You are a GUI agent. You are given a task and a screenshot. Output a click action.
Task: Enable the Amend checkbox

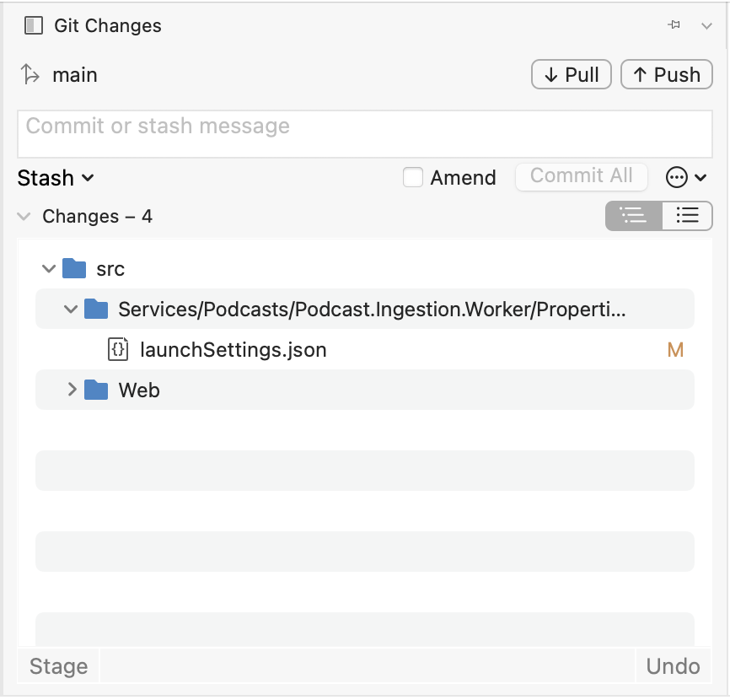point(412,177)
